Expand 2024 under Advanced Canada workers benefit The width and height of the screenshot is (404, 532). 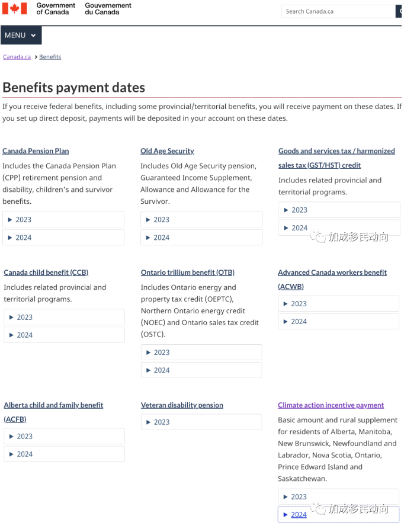coord(338,321)
